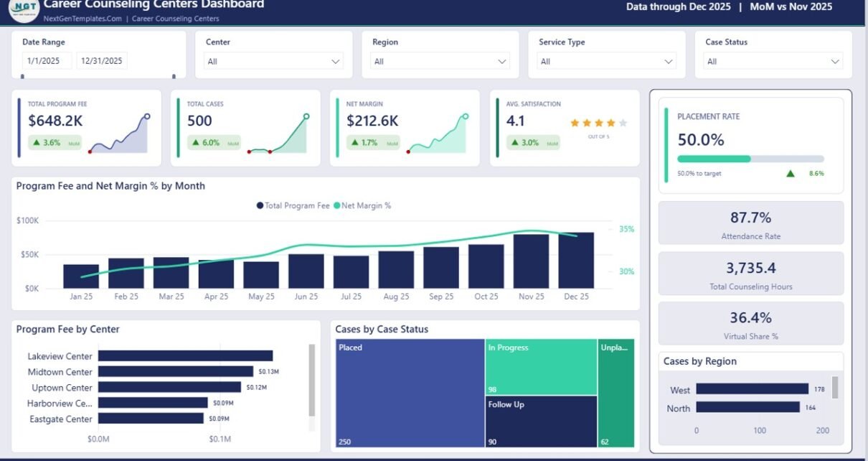Open the Center dropdown
This screenshot has height=461, width=868.
click(x=274, y=62)
